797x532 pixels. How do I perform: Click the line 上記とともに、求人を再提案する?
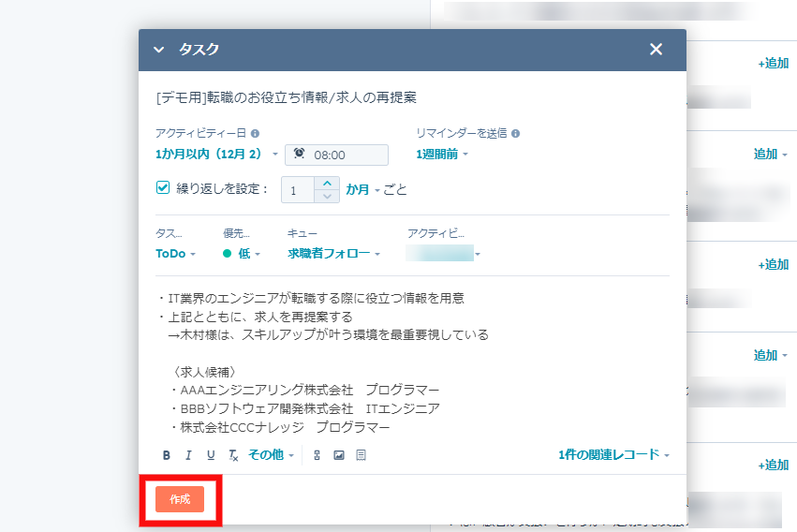point(260,318)
